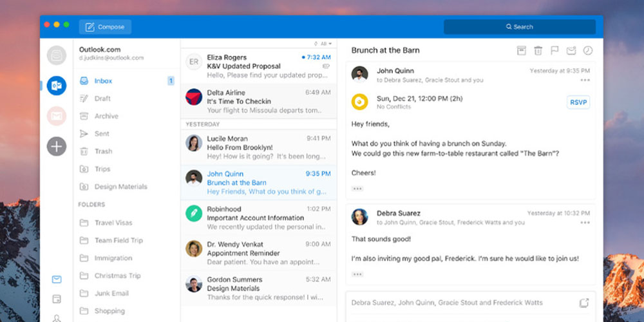The width and height of the screenshot is (644, 322).
Task: Go to the Design Materials folder
Action: [120, 187]
